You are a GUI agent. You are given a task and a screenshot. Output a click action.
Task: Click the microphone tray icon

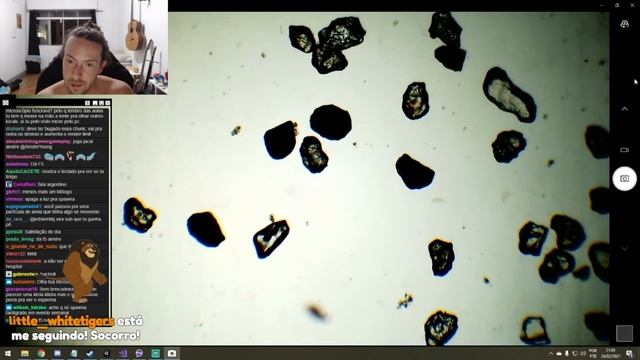point(567,353)
